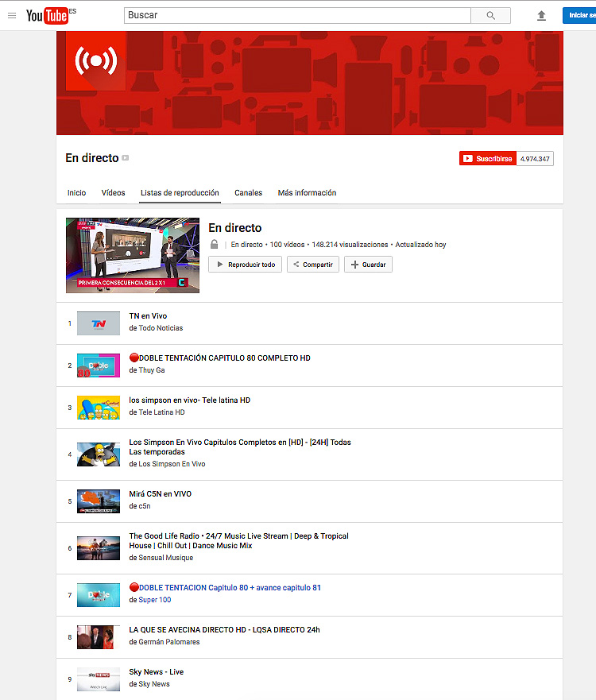The height and width of the screenshot is (700, 596).
Task: Click the TN en Vivo thumbnail
Action: (99, 323)
